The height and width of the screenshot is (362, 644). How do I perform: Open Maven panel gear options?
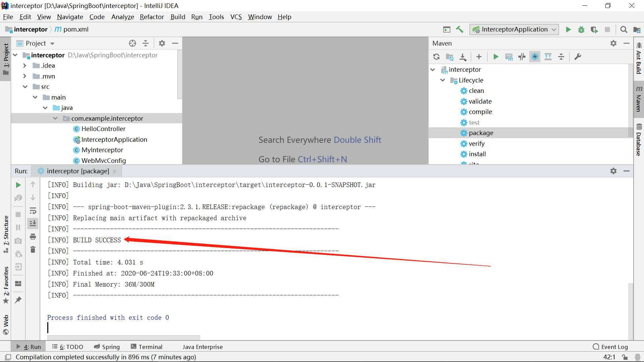(613, 43)
